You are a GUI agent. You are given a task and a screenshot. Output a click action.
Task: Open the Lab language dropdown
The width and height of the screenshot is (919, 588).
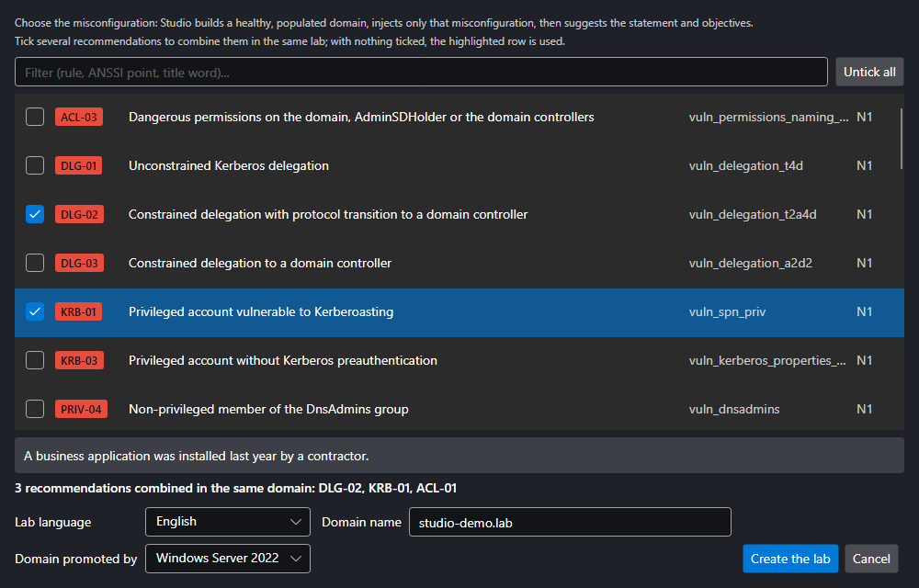pyautogui.click(x=227, y=522)
